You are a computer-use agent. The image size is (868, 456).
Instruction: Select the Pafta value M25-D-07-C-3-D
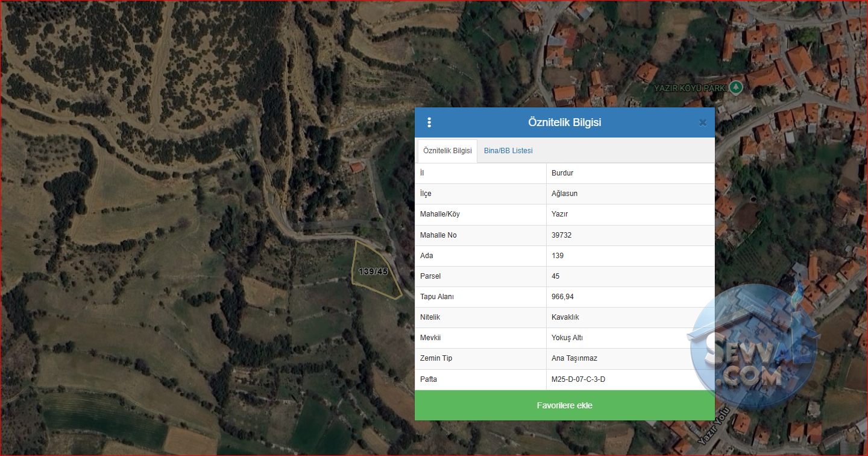pyautogui.click(x=578, y=380)
